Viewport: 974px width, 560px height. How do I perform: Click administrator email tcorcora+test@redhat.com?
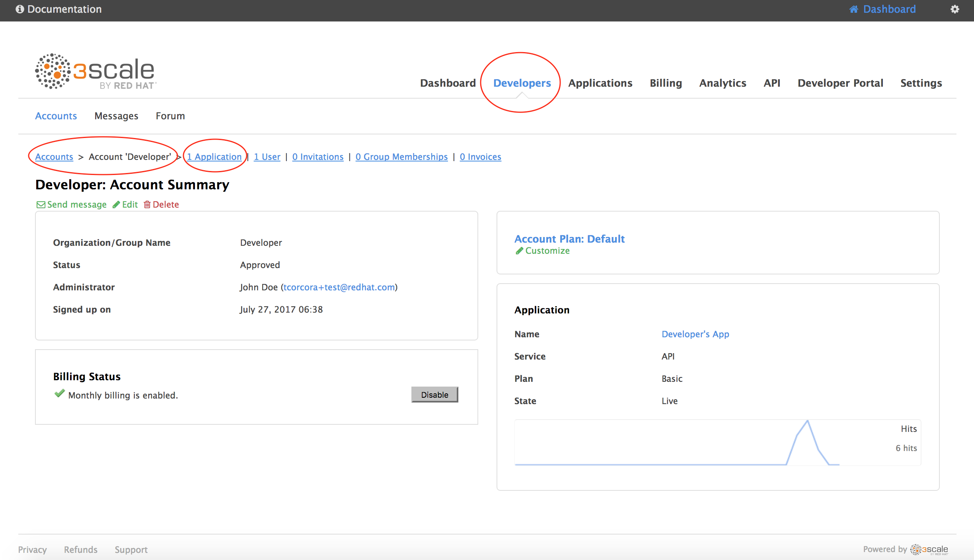click(x=339, y=288)
